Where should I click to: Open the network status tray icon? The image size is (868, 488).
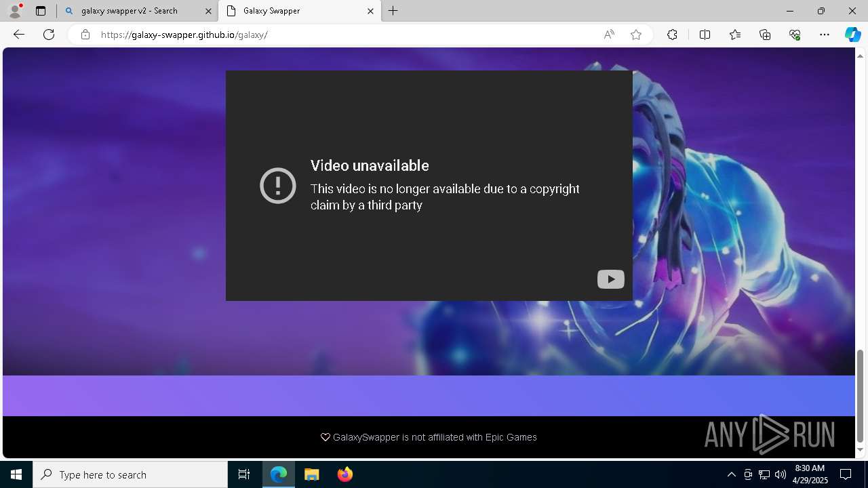tap(764, 474)
